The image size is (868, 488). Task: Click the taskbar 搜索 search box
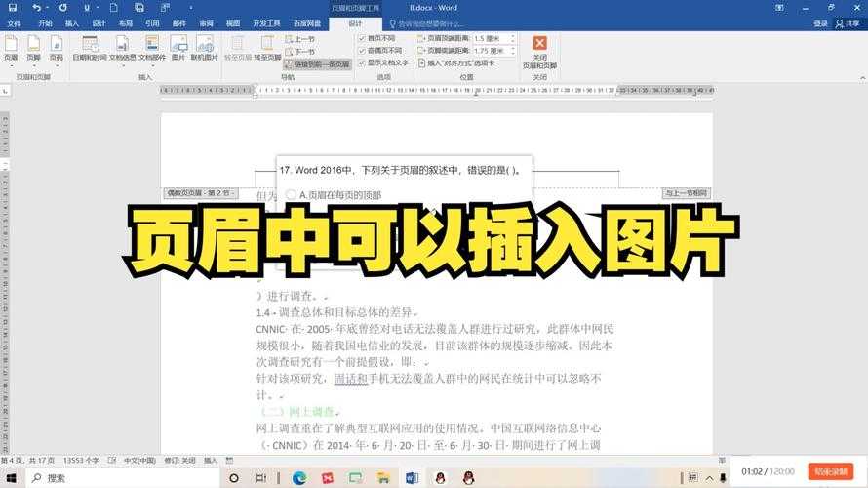(123, 478)
